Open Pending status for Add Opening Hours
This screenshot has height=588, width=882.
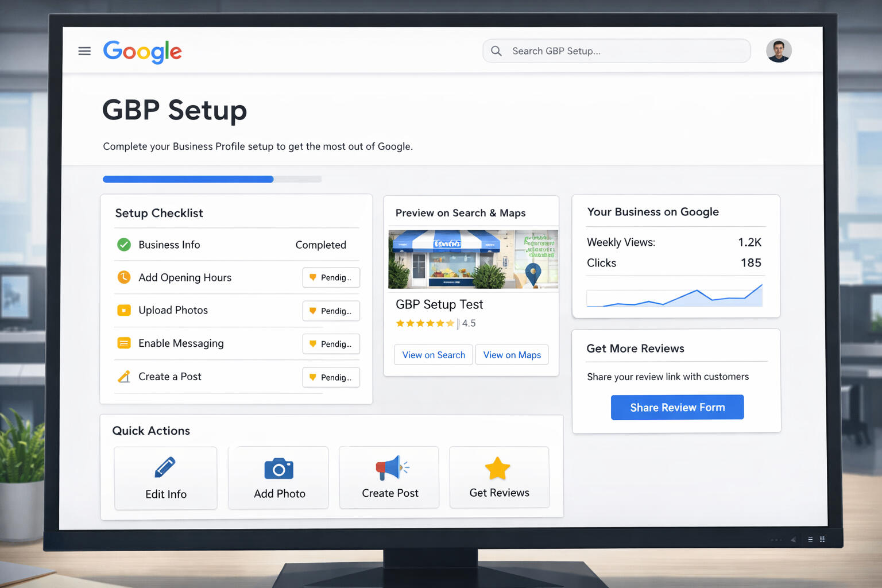(x=331, y=277)
